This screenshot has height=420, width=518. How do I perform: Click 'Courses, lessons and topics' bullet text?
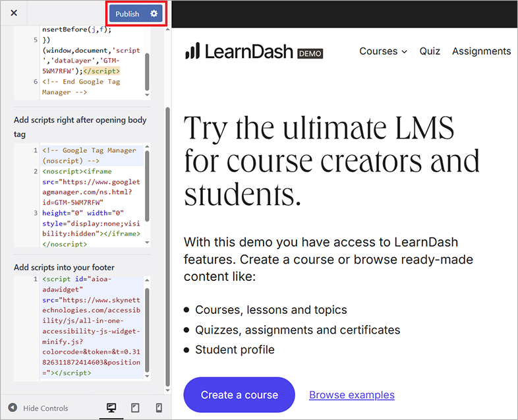(271, 310)
